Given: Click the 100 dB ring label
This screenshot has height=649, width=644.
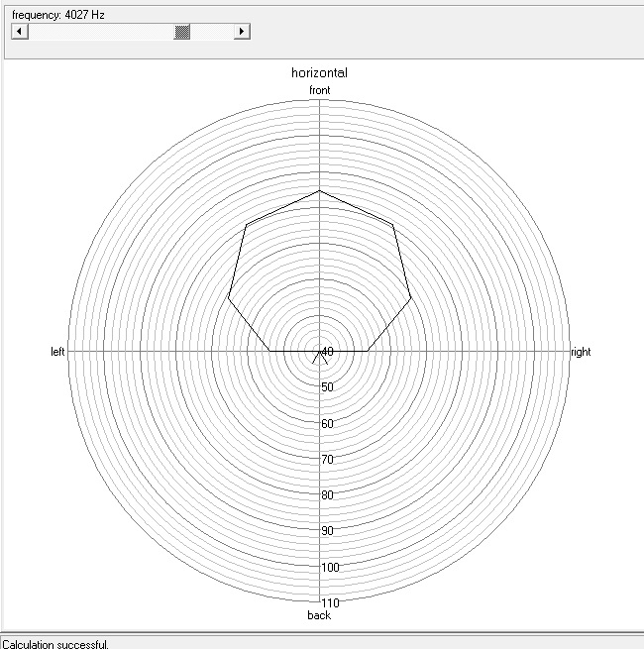Looking at the screenshot, I should click(330, 567).
